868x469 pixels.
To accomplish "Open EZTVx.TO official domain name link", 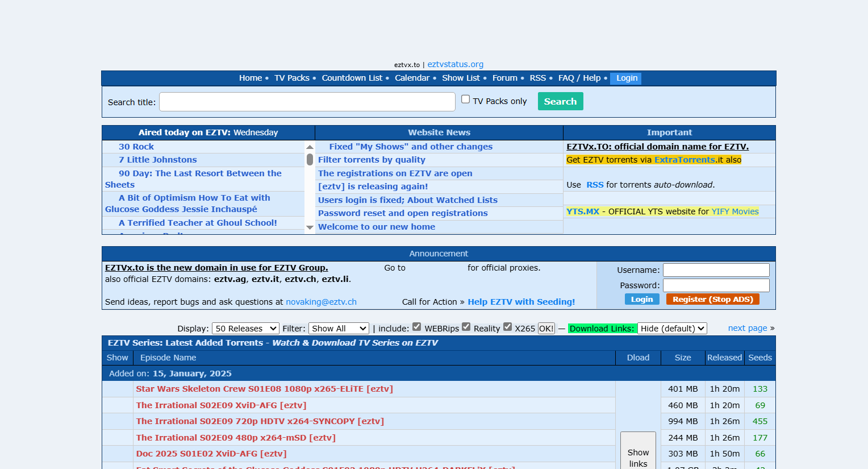I will tap(657, 147).
